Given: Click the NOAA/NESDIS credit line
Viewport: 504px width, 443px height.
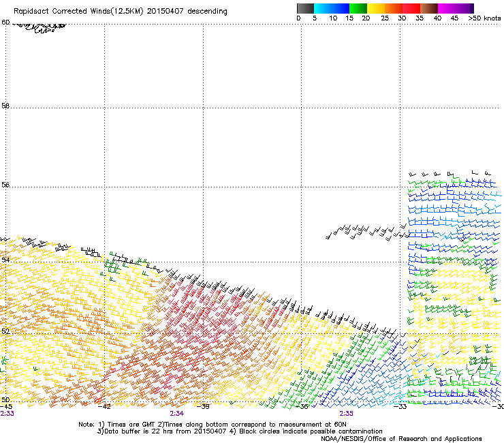Looking at the screenshot, I should 401,439.
